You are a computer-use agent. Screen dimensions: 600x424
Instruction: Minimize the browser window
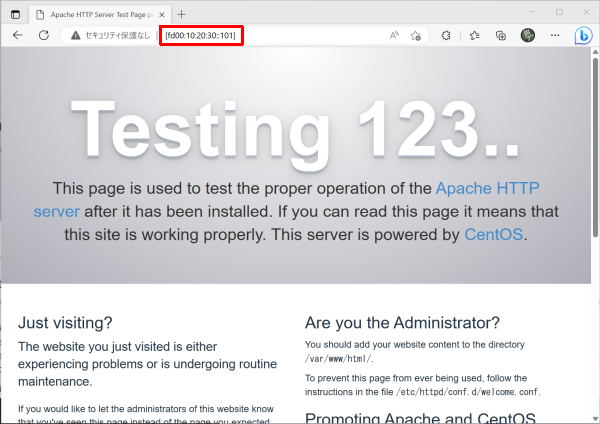pyautogui.click(x=532, y=12)
